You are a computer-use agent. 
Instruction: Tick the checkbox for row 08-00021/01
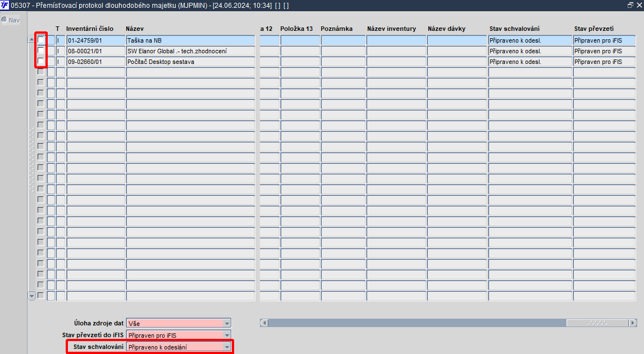click(40, 50)
